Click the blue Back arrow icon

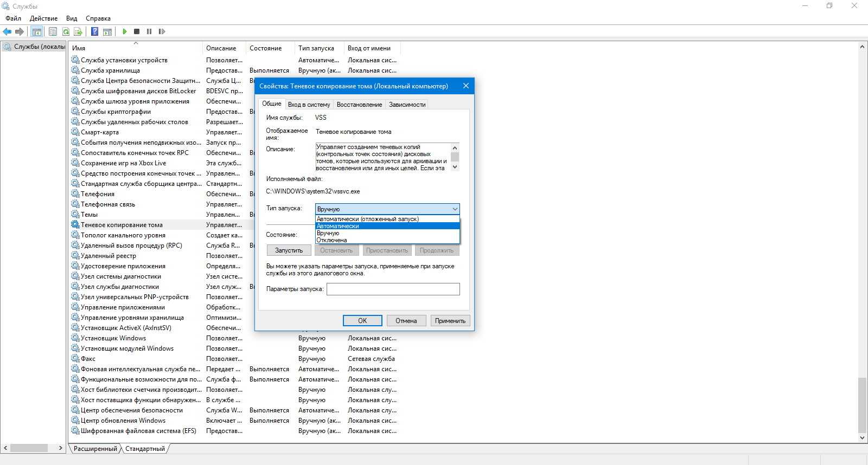tap(7, 31)
